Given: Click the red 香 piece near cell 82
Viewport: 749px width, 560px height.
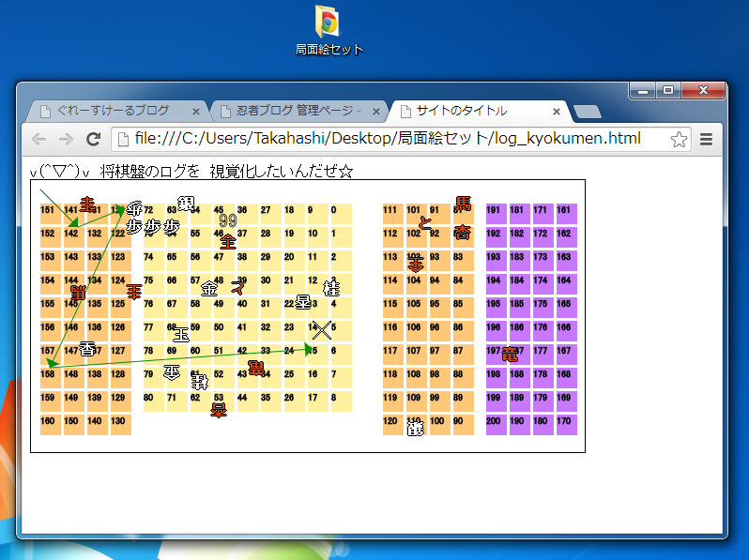Looking at the screenshot, I should point(462,233).
